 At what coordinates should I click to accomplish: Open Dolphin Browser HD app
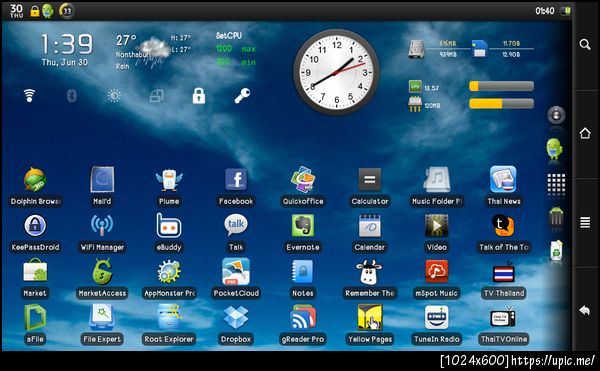coord(35,180)
